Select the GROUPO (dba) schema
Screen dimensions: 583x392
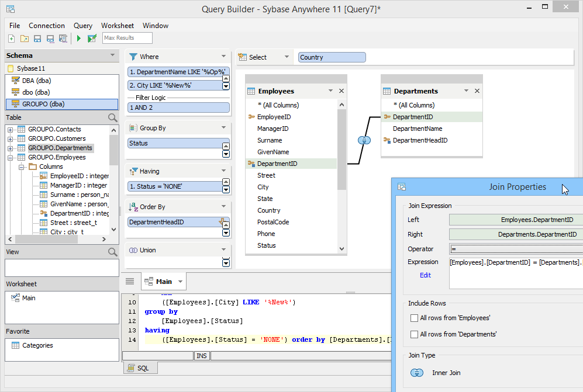click(x=62, y=104)
